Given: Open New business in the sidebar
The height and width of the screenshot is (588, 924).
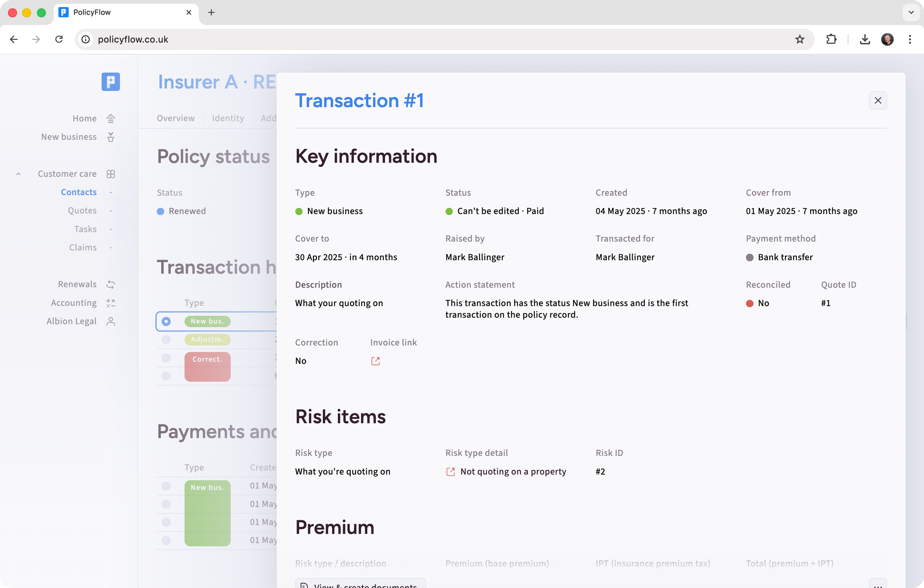Looking at the screenshot, I should (69, 137).
